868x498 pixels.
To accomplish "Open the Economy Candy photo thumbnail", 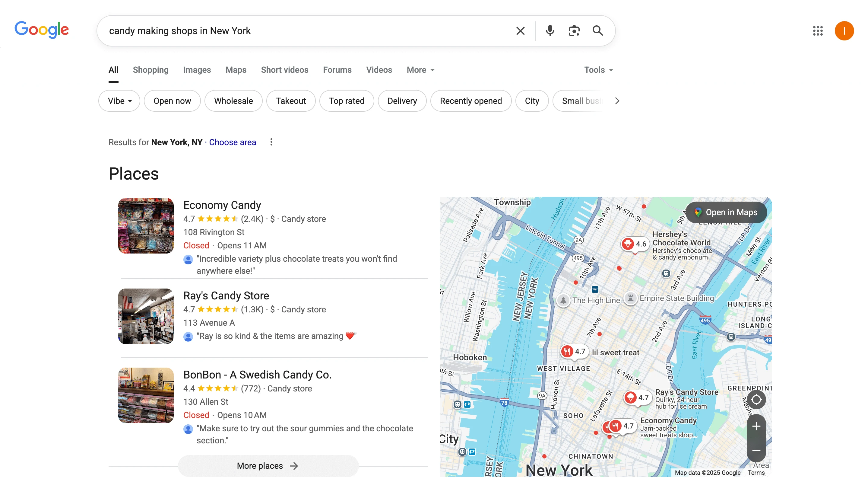I will (x=146, y=226).
